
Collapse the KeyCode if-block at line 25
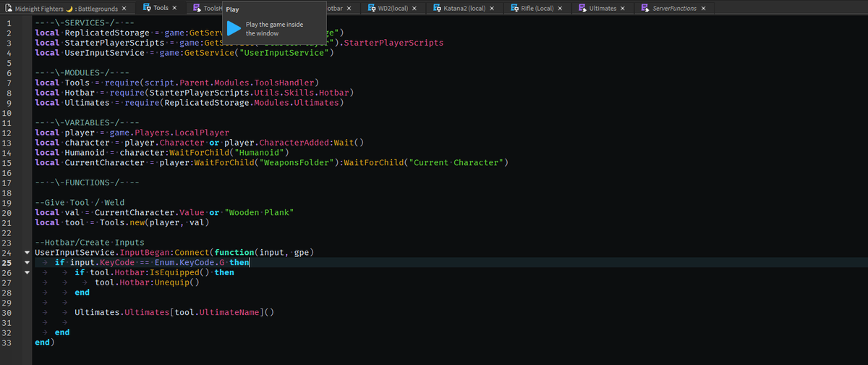[27, 262]
